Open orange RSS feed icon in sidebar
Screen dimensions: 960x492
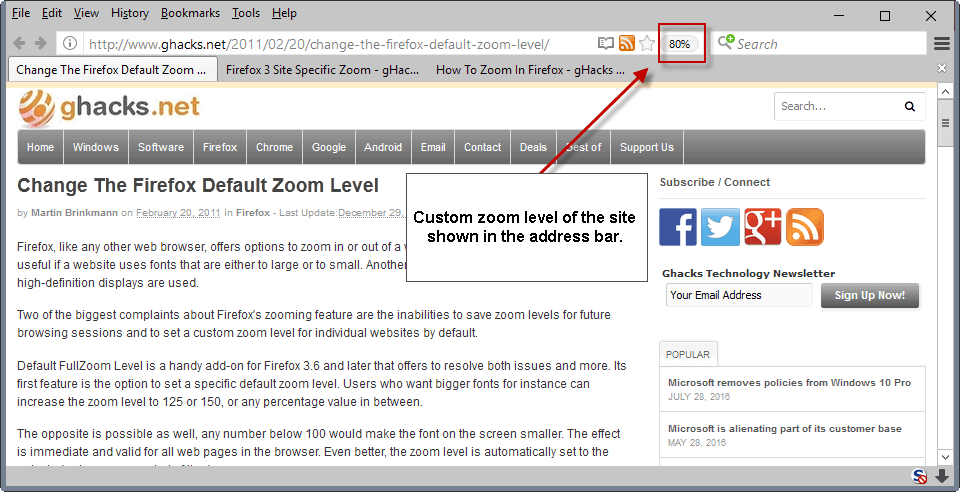805,227
